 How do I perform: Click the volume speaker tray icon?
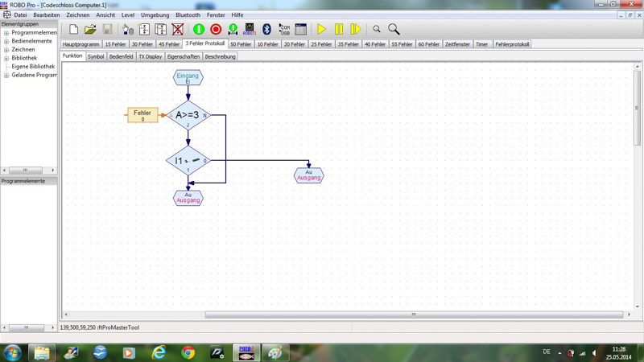(594, 353)
